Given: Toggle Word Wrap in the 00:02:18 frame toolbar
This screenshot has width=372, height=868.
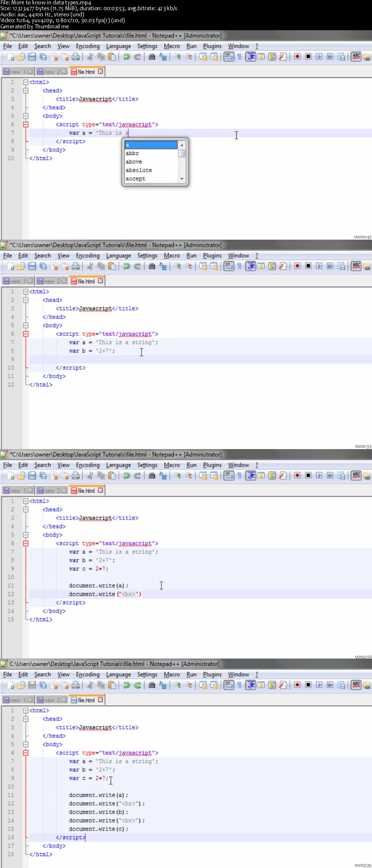Looking at the screenshot, I should coord(229,476).
